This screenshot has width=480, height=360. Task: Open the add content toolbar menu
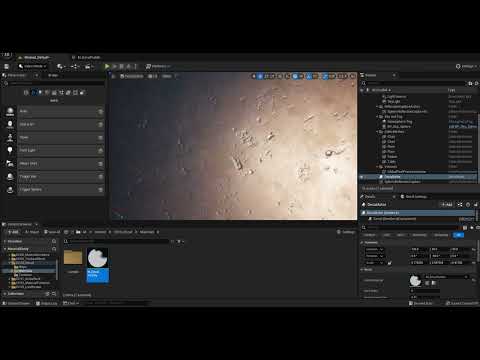(61, 67)
